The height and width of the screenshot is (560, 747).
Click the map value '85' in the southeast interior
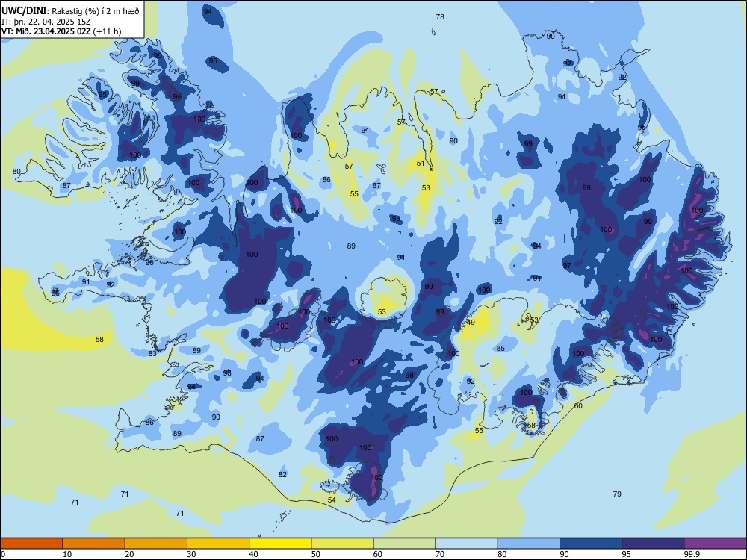[500, 348]
